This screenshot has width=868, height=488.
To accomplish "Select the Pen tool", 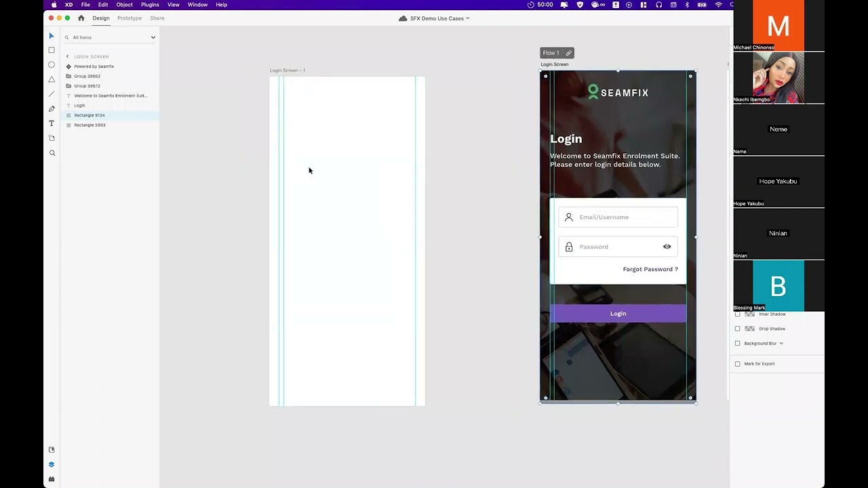I will [x=52, y=108].
